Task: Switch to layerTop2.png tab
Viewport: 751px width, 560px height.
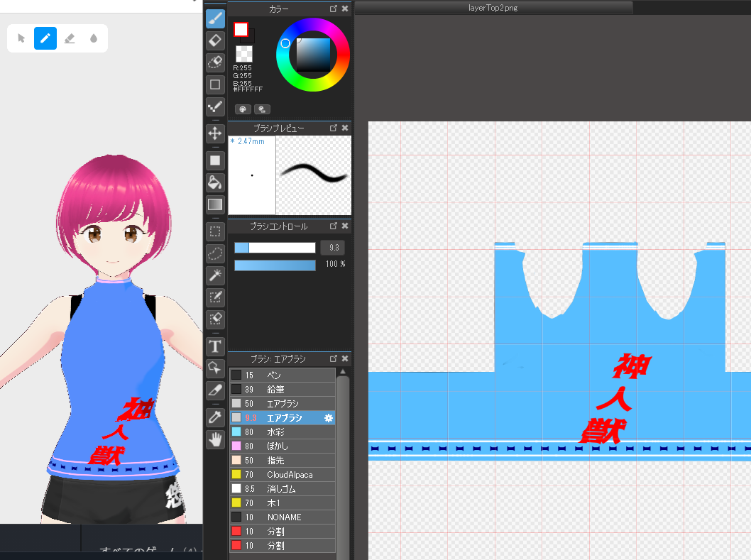Action: coord(493,8)
